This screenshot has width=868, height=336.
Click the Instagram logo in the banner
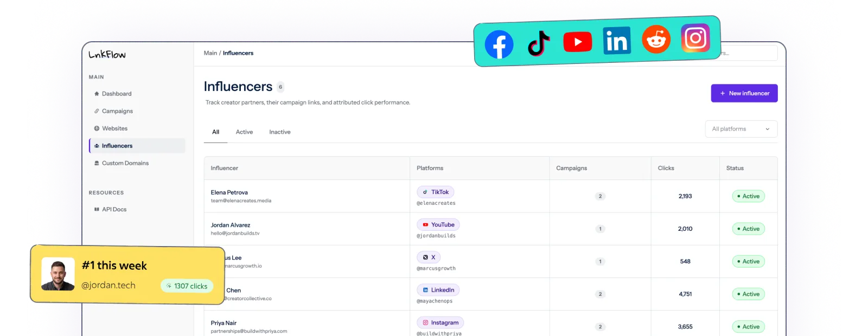point(695,38)
